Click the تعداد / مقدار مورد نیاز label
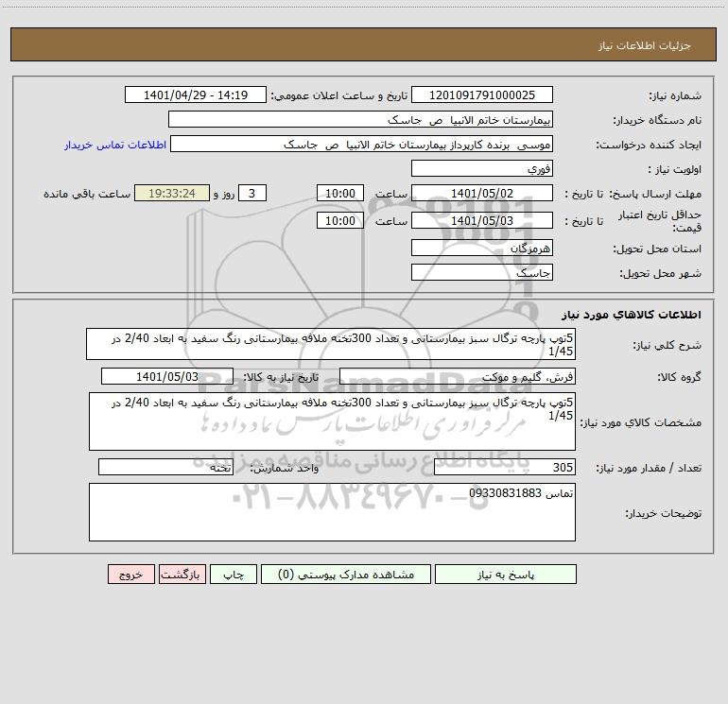728x704 pixels. point(649,469)
